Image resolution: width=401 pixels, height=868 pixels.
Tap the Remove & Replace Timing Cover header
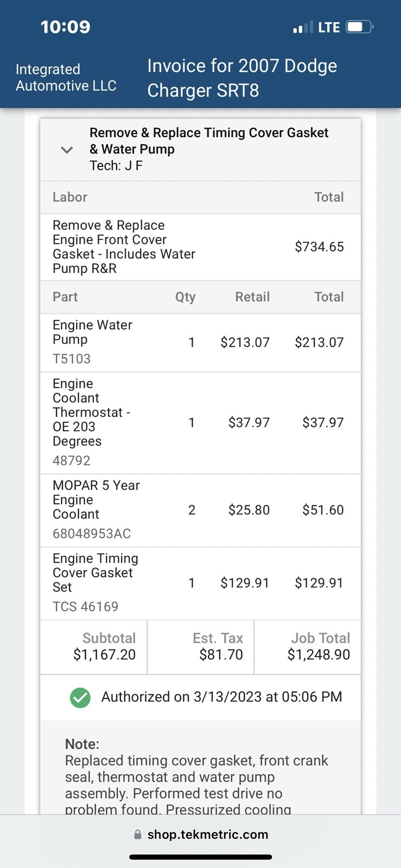(209, 141)
